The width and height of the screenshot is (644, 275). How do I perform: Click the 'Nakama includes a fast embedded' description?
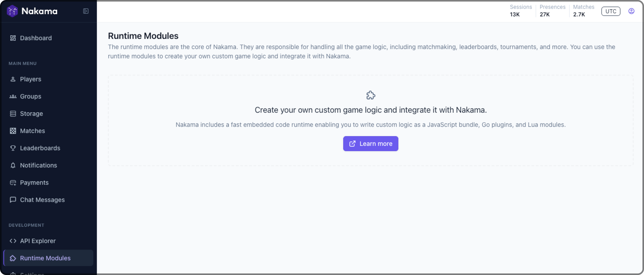pyautogui.click(x=370, y=125)
